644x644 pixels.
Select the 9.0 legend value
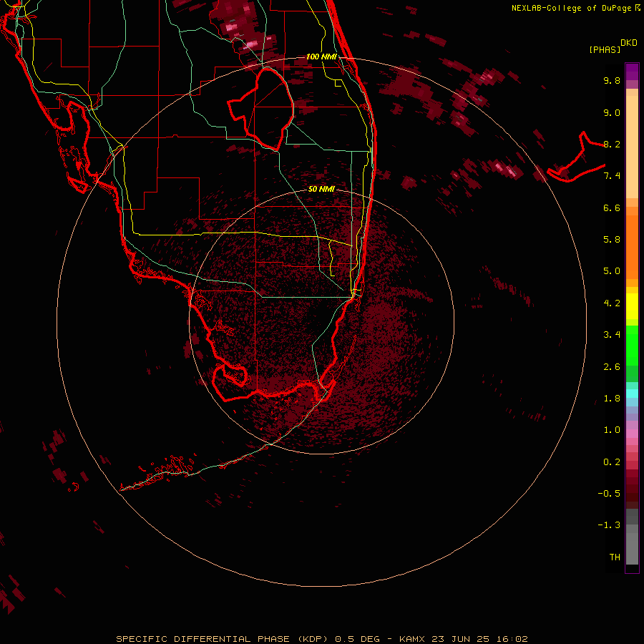(612, 112)
